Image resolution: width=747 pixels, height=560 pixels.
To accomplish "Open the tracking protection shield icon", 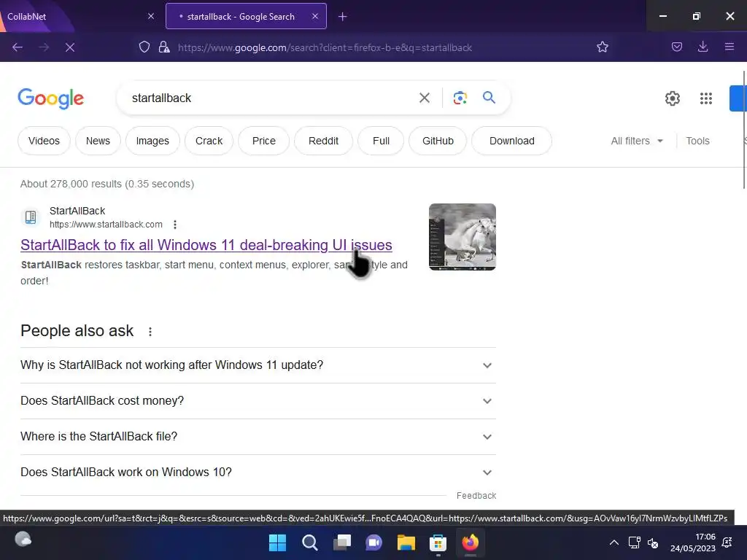I will point(144,47).
